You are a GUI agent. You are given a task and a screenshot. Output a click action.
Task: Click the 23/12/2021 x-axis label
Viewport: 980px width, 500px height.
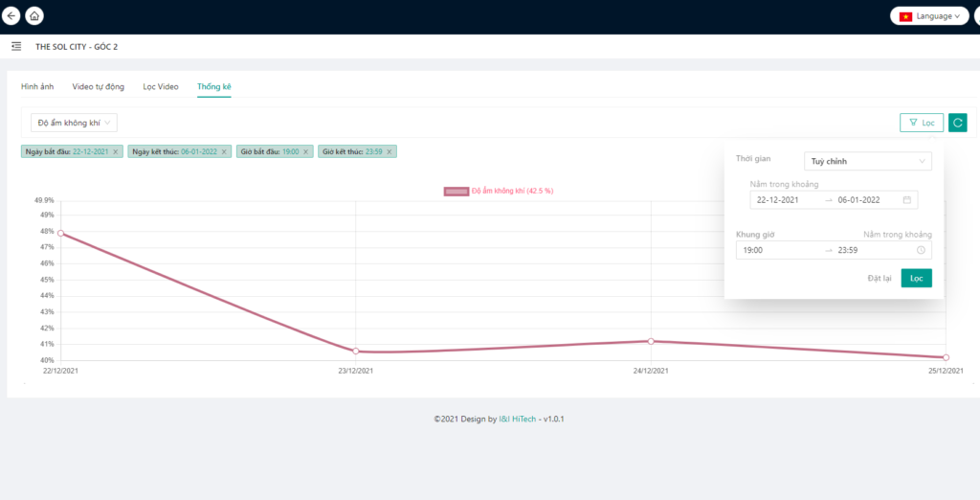(356, 371)
